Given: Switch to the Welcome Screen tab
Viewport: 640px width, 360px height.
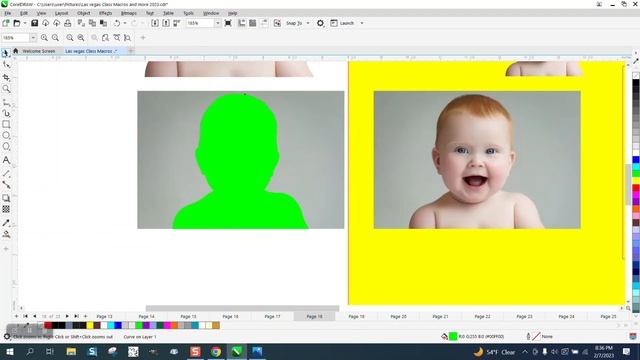Looking at the screenshot, I should (39, 51).
